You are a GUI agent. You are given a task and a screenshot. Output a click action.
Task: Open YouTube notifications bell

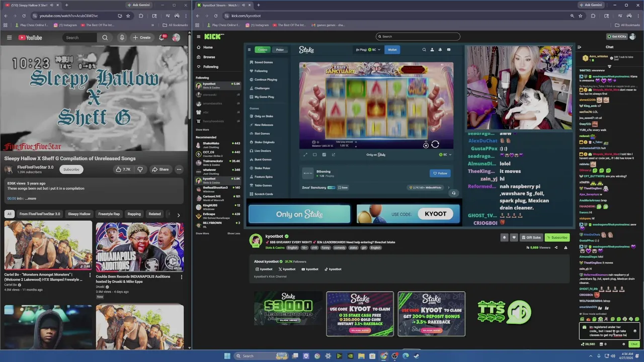(x=163, y=38)
